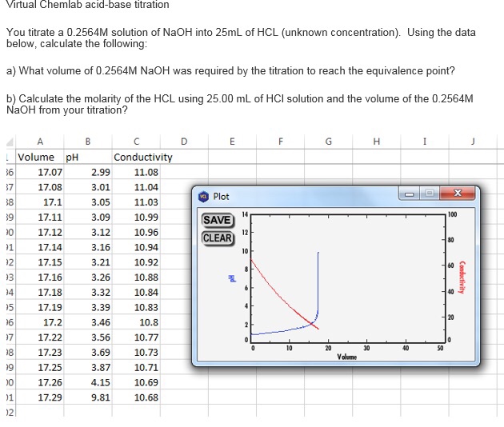Close the Plot window
This screenshot has width=504, height=427.
point(457,194)
